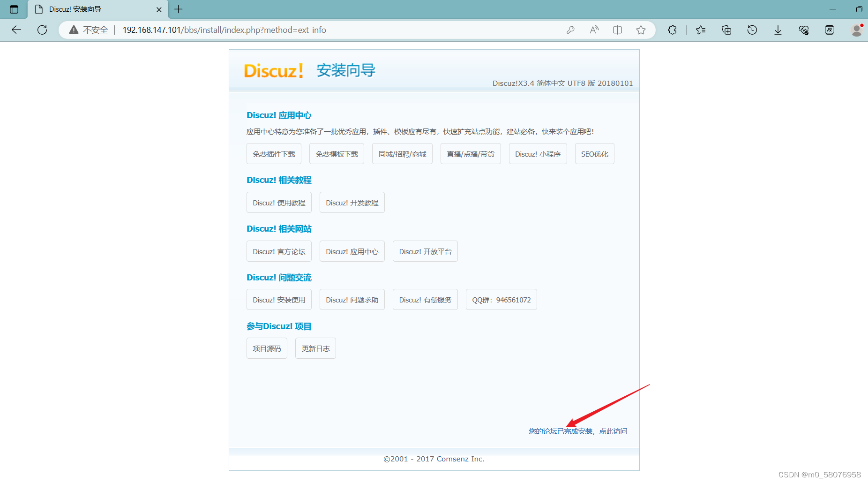The image size is (868, 483).
Task: Minimize the browser window
Action: (x=832, y=9)
